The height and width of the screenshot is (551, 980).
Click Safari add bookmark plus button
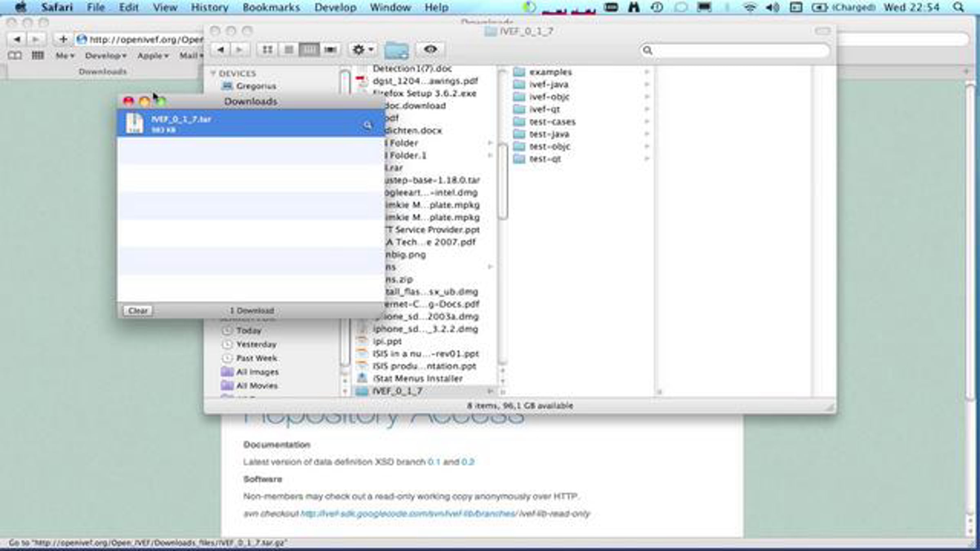tap(63, 39)
